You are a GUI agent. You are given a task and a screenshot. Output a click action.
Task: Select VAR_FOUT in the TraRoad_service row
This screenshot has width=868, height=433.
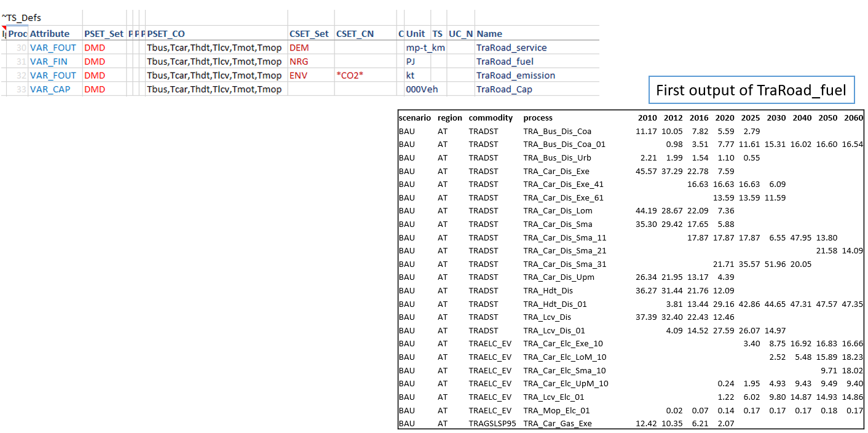tap(53, 47)
